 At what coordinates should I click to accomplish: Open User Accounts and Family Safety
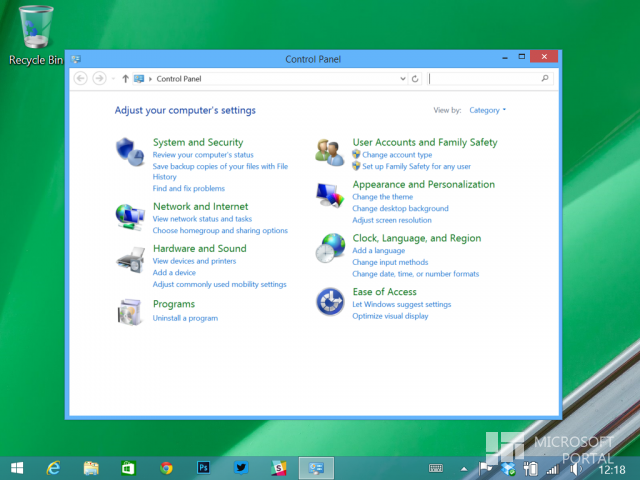pos(425,142)
